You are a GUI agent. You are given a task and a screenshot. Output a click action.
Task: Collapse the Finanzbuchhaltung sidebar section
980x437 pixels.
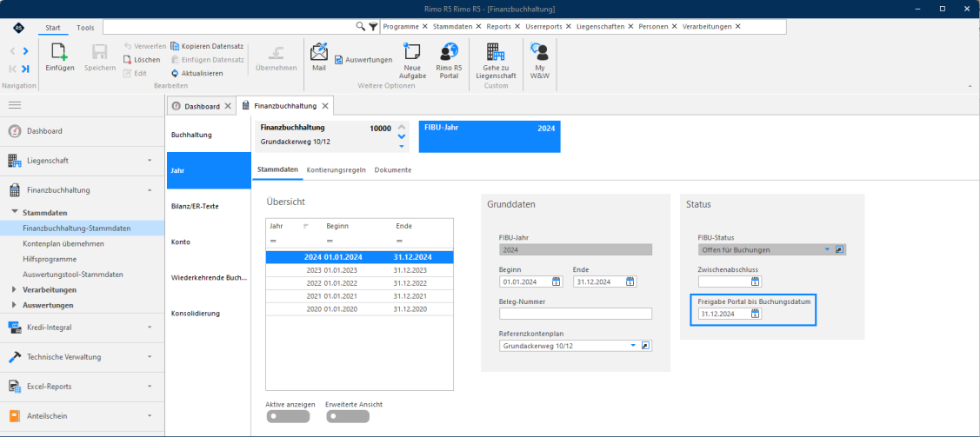coord(150,189)
